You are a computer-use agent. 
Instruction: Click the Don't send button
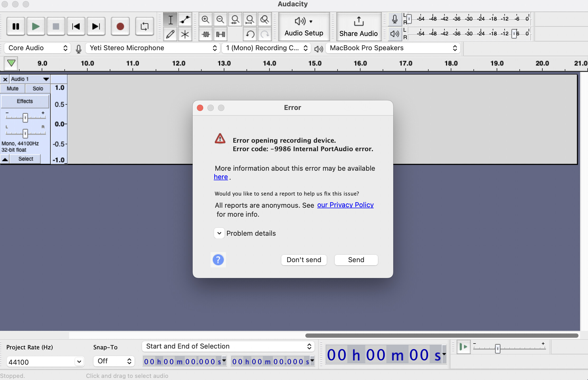(304, 260)
